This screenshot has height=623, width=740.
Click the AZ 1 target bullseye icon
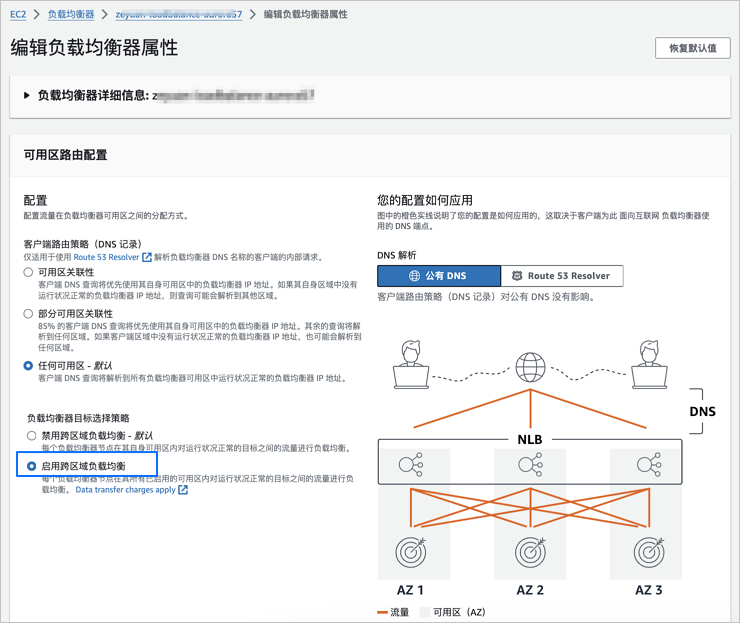tap(411, 552)
